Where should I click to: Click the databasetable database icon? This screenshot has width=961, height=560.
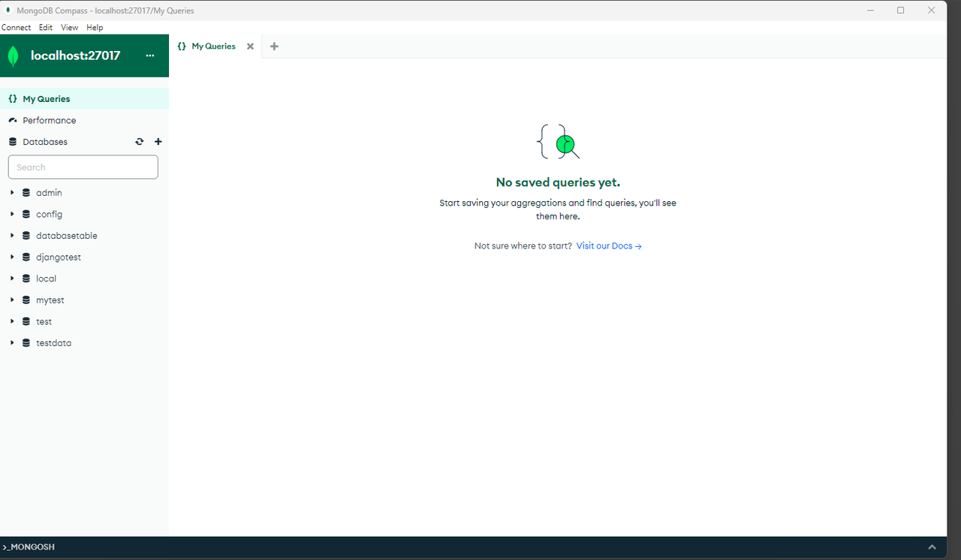point(26,236)
